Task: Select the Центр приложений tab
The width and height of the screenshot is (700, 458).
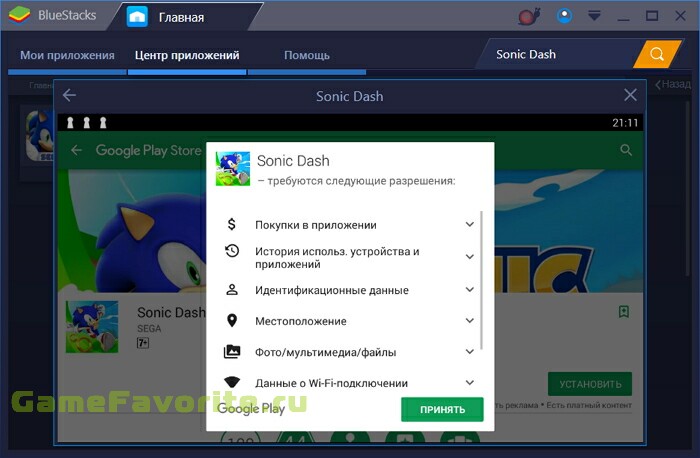Action: point(187,55)
